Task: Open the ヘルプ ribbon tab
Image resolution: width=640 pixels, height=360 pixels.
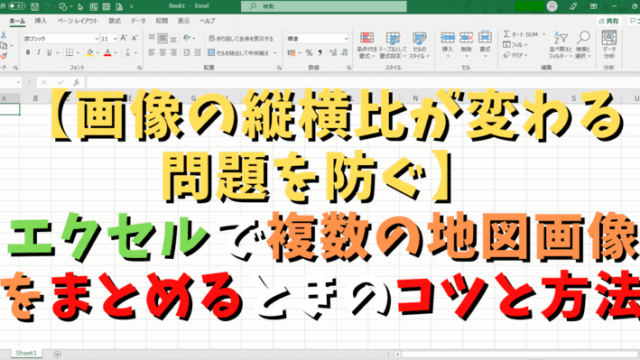Action: (x=207, y=21)
